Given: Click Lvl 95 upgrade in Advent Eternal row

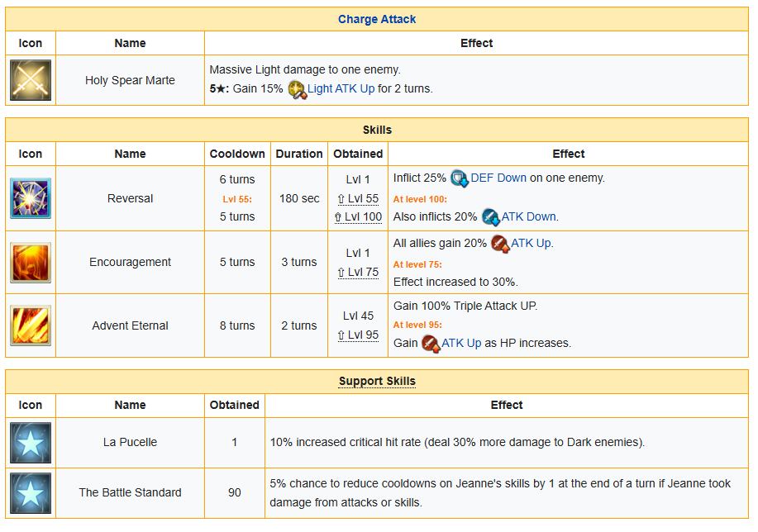Looking at the screenshot, I should coord(358,335).
